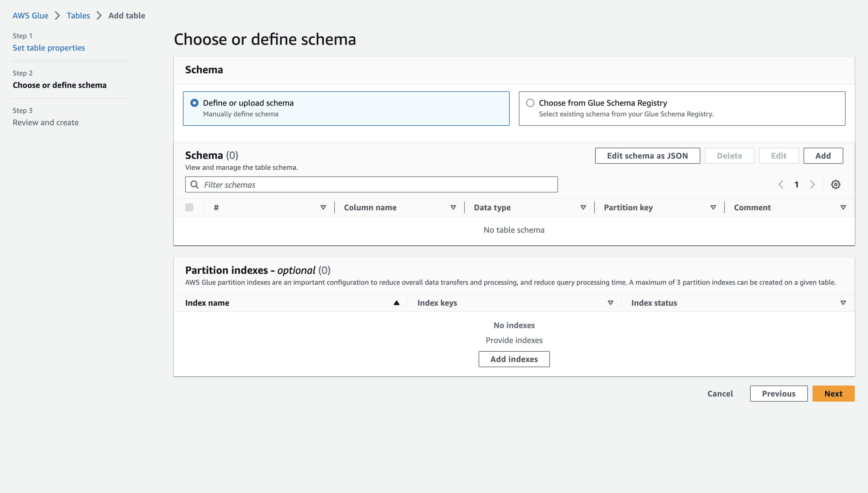The image size is (868, 493).
Task: Sort by Index name ascending arrow
Action: pos(396,303)
